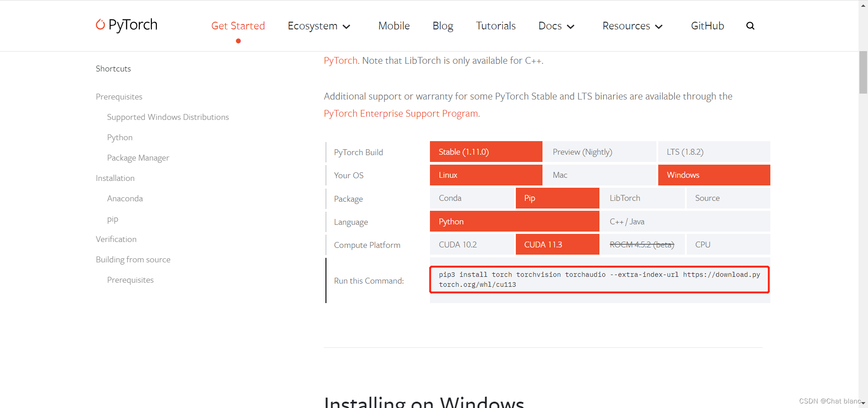This screenshot has height=408, width=868.
Task: Open the Get Started tab
Action: point(238,26)
